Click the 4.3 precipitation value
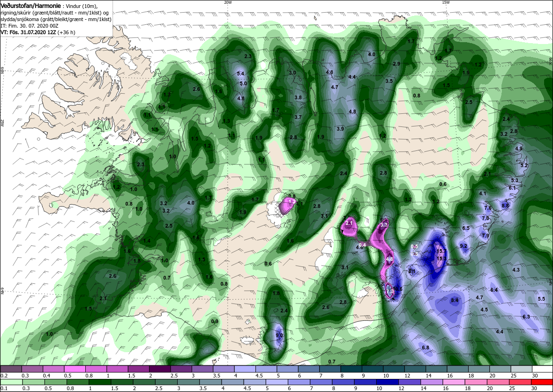This screenshot has height=392, width=553. click(x=516, y=270)
